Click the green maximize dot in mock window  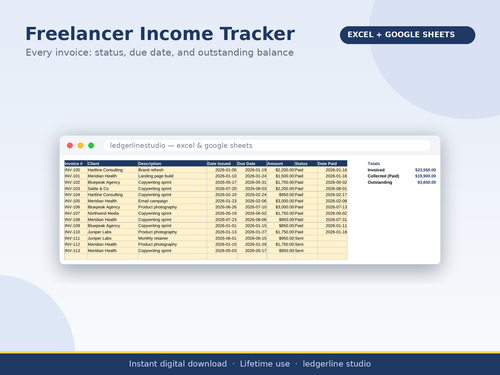click(x=91, y=145)
